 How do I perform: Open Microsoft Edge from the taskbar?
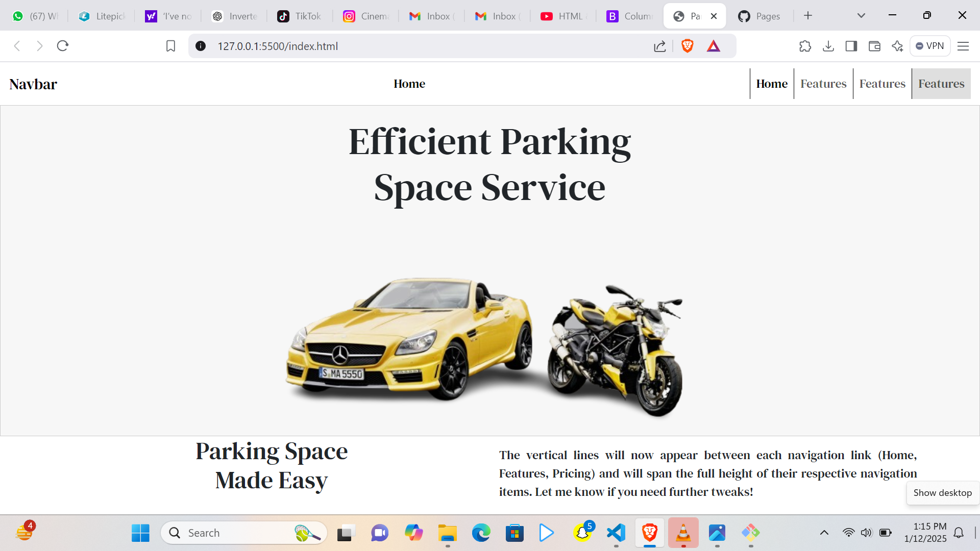481,533
